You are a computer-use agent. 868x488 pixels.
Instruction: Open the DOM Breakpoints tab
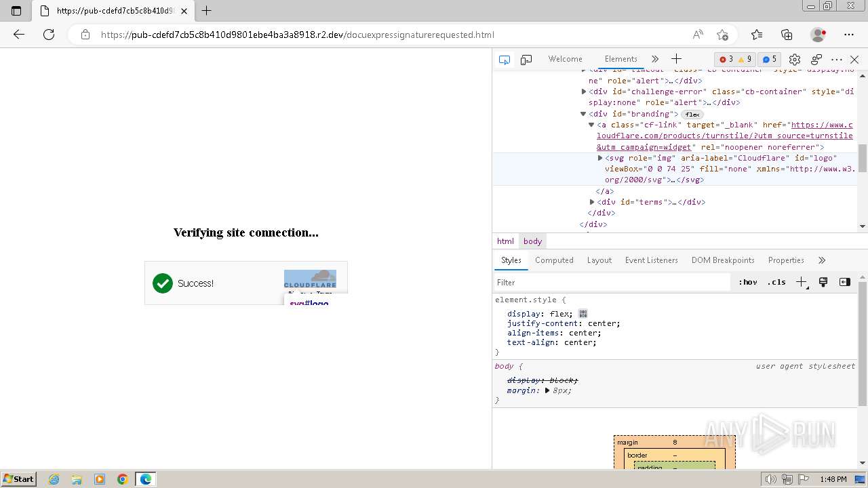(723, 260)
